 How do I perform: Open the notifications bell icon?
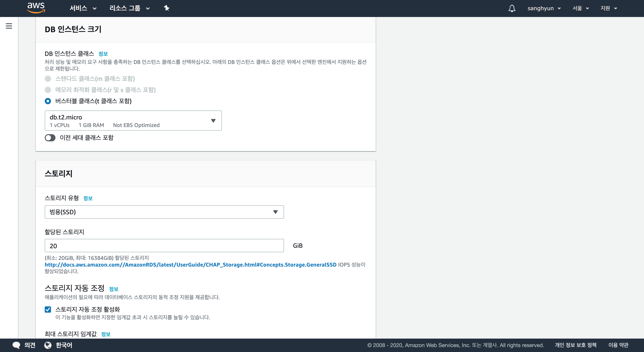click(x=512, y=8)
